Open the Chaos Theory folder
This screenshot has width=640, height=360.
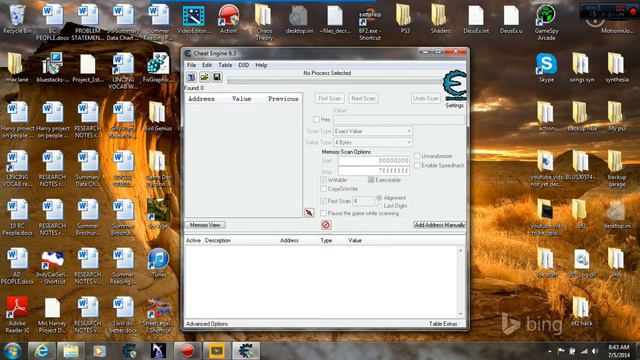pyautogui.click(x=264, y=22)
